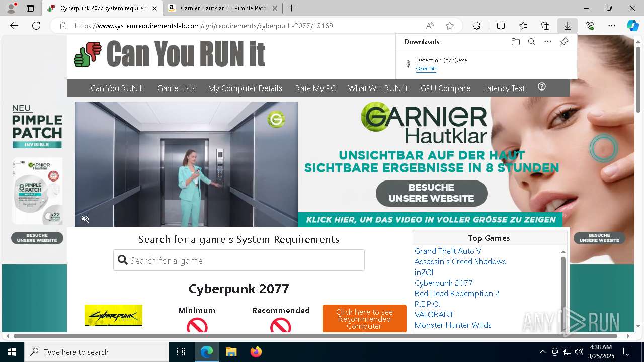Open Monster Hunter Wilds link
644x362 pixels.
coord(453,325)
